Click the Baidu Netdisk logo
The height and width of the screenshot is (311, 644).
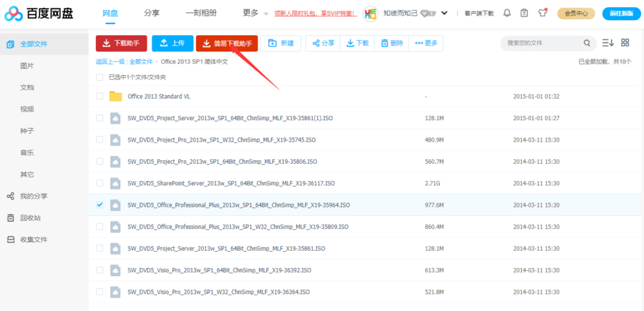tap(39, 14)
